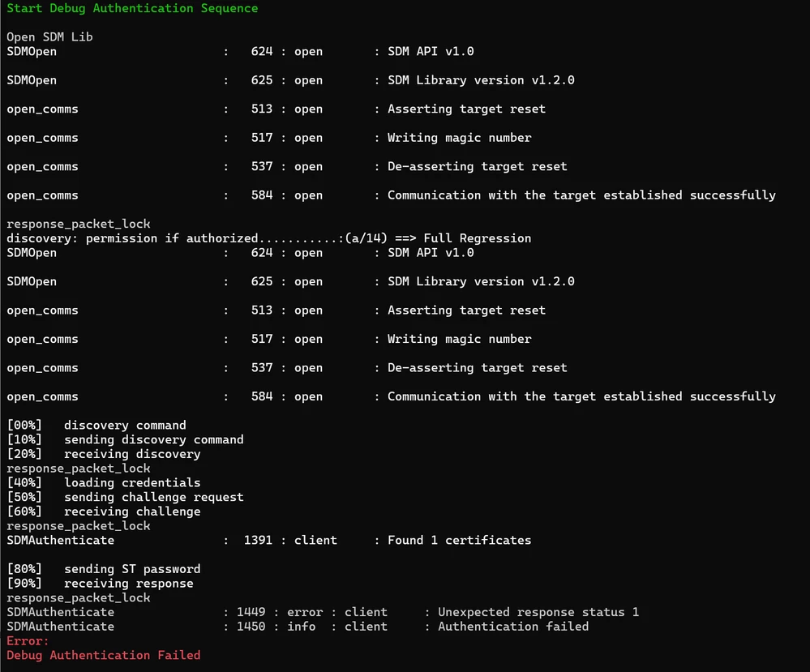
Task: Select the first 'SDM API v1.0' text
Action: click(x=431, y=51)
